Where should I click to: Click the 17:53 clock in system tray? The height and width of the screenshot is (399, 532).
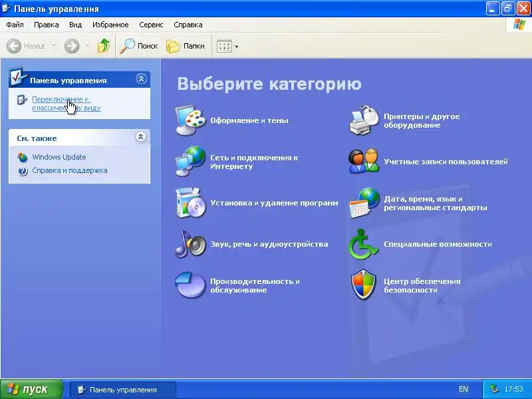click(513, 389)
